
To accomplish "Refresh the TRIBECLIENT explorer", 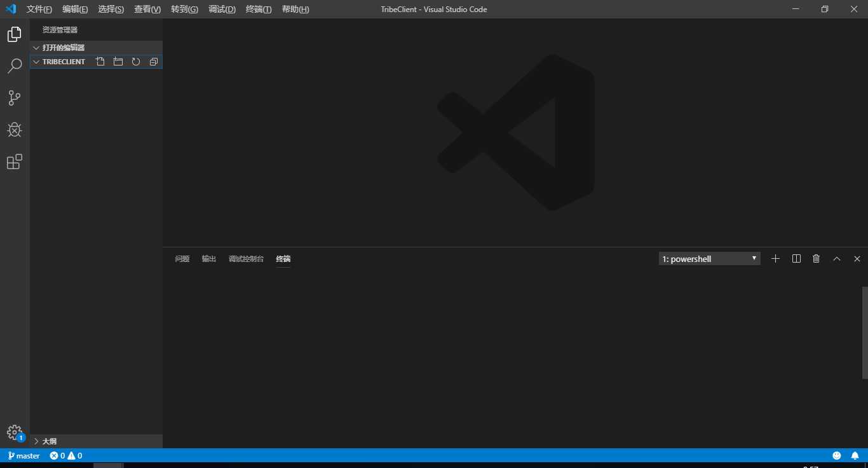I will point(135,62).
